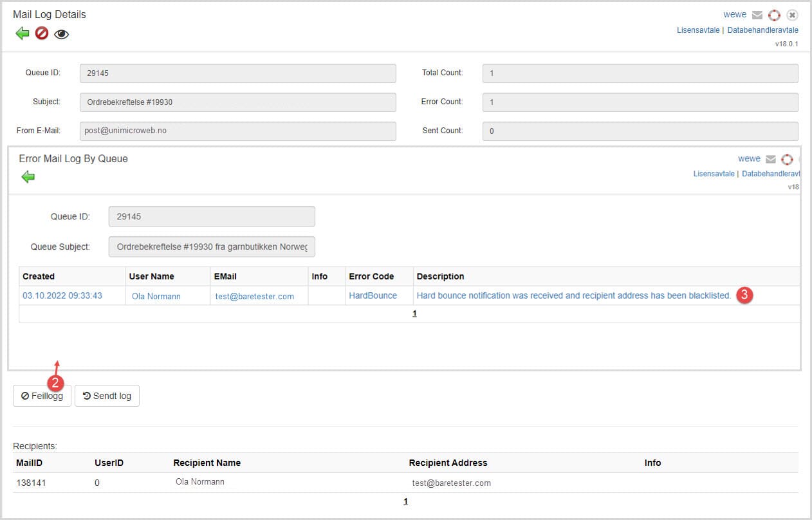This screenshot has height=520, width=812.
Task: Click the green back arrow under Mail Log Details
Action: click(23, 33)
